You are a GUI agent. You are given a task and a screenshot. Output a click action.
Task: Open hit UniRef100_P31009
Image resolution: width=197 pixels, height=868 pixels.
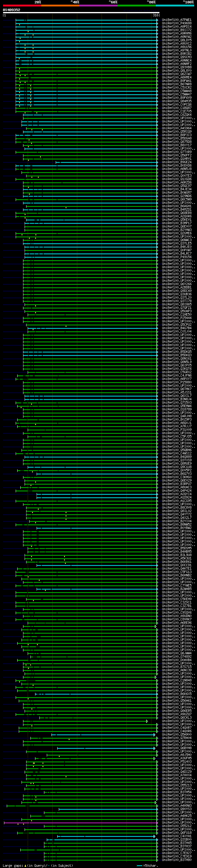pos(176,430)
